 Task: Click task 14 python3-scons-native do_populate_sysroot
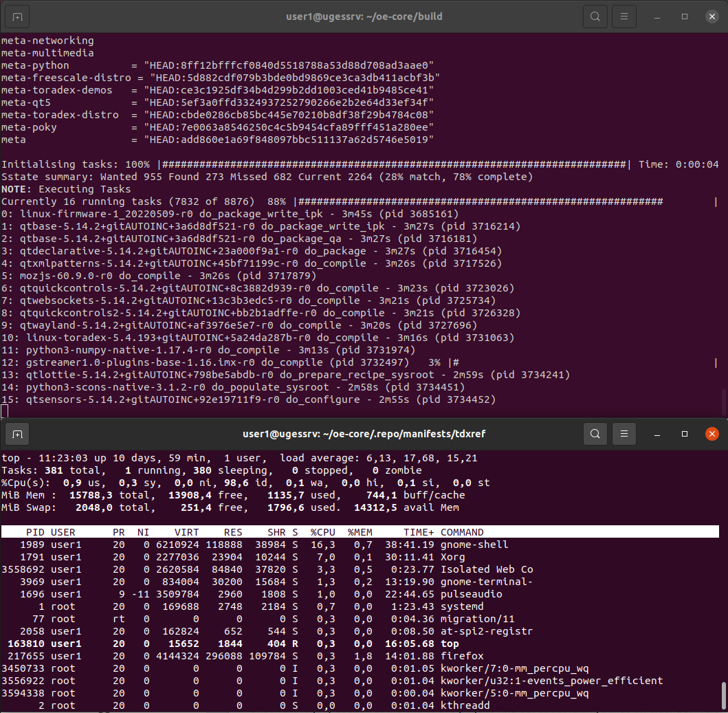coord(233,387)
